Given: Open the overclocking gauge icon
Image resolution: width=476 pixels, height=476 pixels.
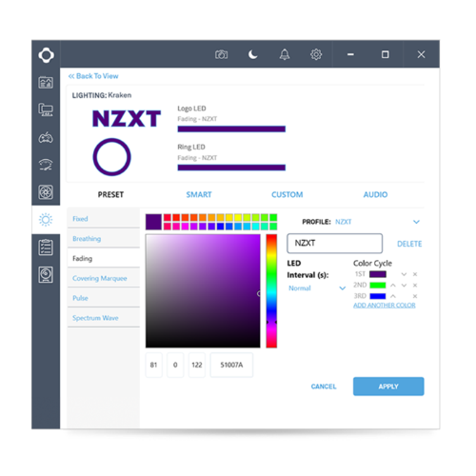Looking at the screenshot, I should tap(46, 165).
